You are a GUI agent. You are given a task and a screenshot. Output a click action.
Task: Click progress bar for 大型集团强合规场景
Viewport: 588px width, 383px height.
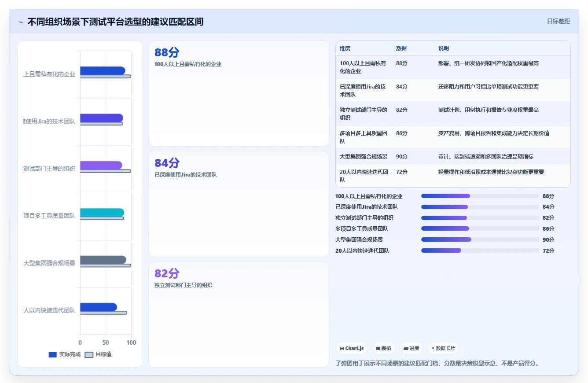(480, 240)
